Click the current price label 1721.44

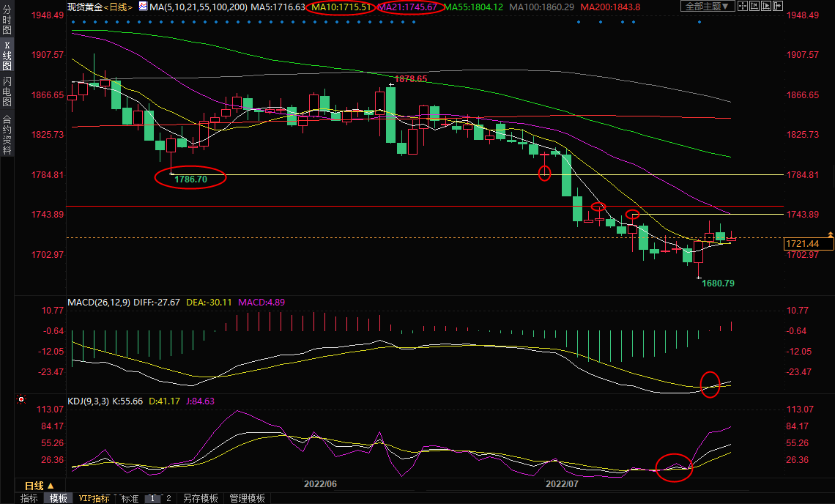click(809, 244)
